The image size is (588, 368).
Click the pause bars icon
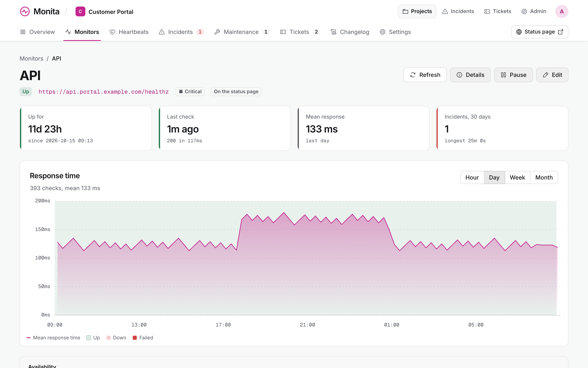click(x=503, y=75)
